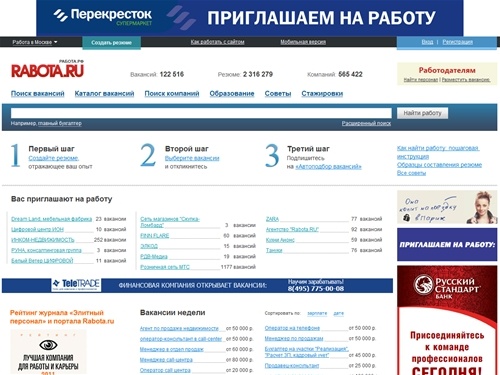
Task: Open 'Оператор call центра' vacancy
Action: click(x=165, y=370)
